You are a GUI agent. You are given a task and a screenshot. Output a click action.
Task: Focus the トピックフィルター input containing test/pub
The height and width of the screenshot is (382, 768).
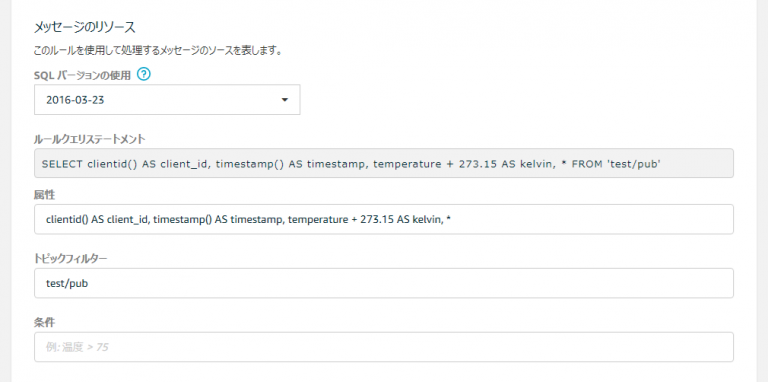click(384, 283)
